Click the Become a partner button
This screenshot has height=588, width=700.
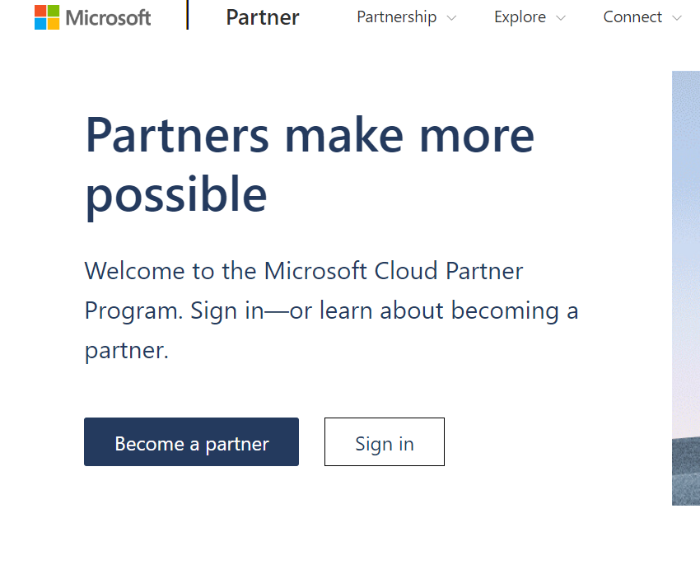191,442
